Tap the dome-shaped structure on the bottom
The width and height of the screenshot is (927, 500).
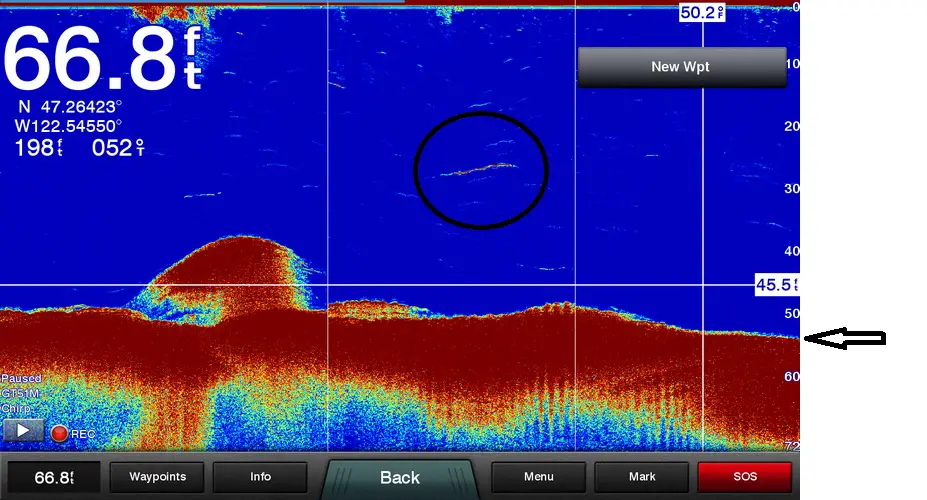click(230, 275)
